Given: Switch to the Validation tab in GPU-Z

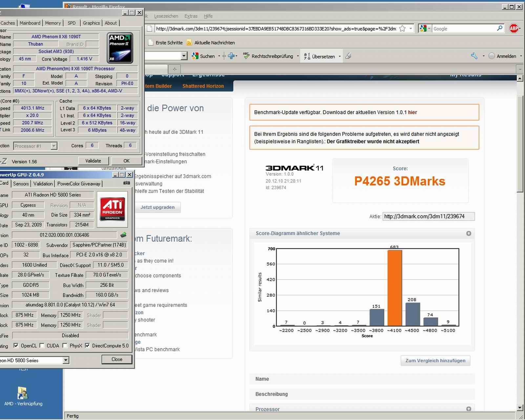Looking at the screenshot, I should point(43,183).
